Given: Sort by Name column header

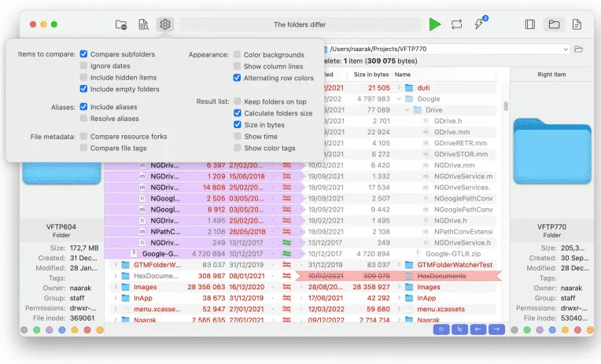Looking at the screenshot, I should coord(403,75).
